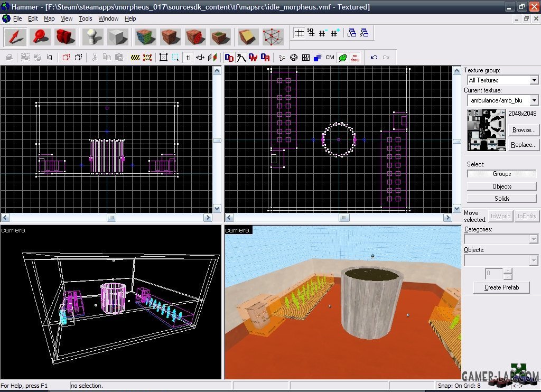This screenshot has width=541, height=392.
Task: Activate the Magnify tool
Action: pyautogui.click(x=40, y=37)
